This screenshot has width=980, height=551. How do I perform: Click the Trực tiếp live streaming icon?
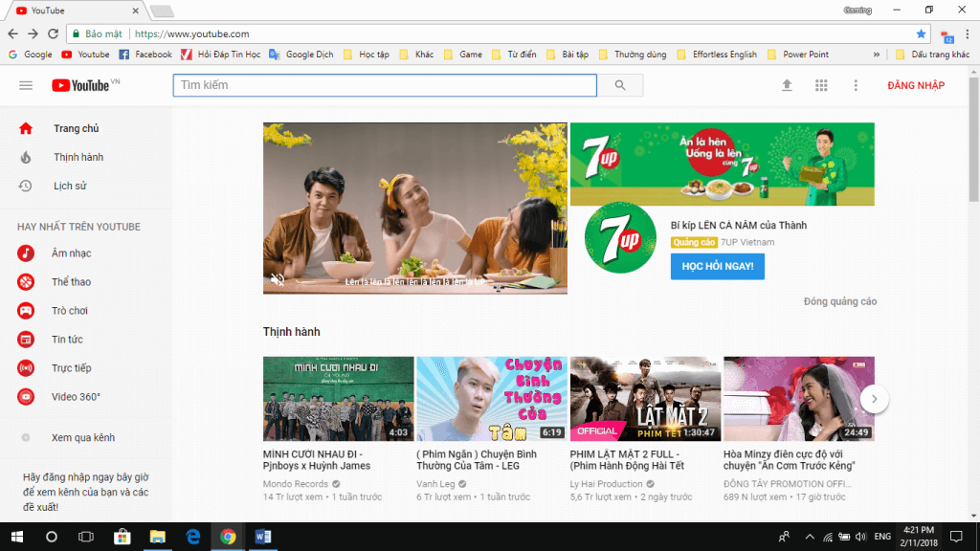tap(27, 367)
